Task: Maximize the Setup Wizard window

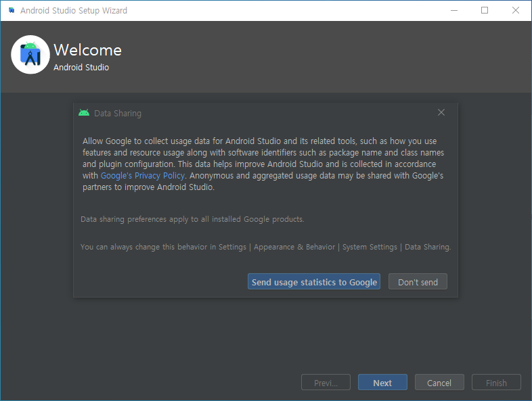Action: point(485,11)
